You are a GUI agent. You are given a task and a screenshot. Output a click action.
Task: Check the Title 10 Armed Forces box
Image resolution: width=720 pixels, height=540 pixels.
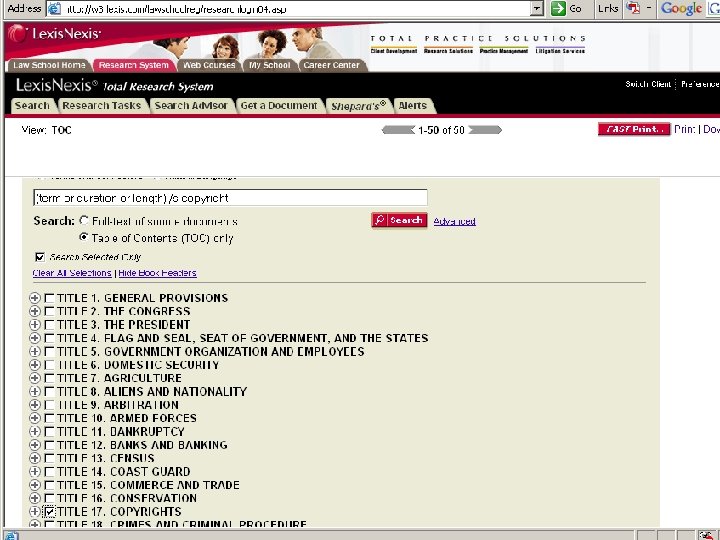point(49,418)
